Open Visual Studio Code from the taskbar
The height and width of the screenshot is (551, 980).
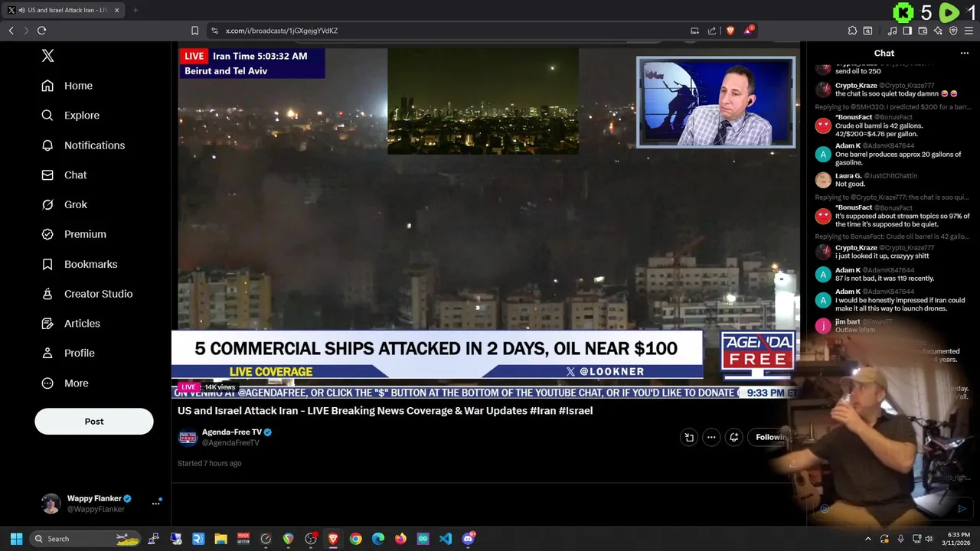click(x=446, y=539)
